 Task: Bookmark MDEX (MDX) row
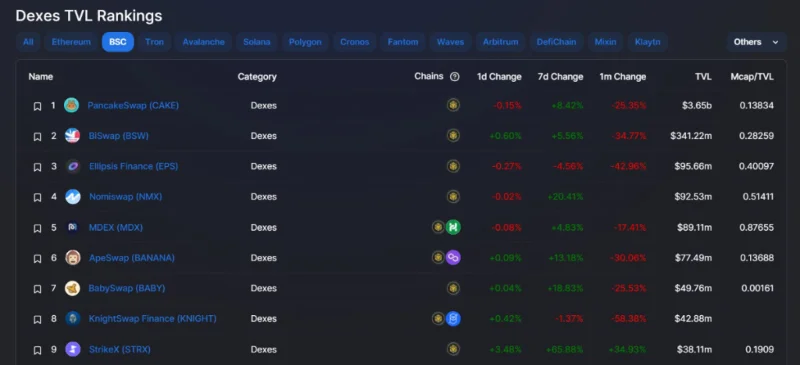point(37,228)
